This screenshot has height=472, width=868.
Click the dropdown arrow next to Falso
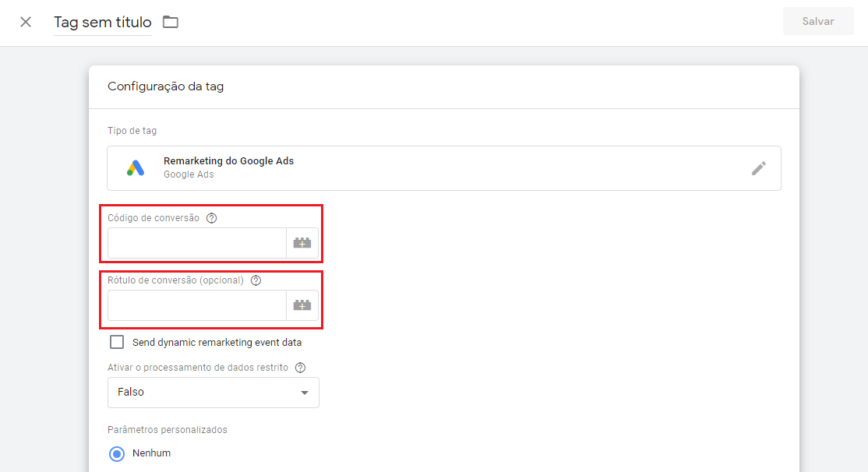click(x=304, y=393)
